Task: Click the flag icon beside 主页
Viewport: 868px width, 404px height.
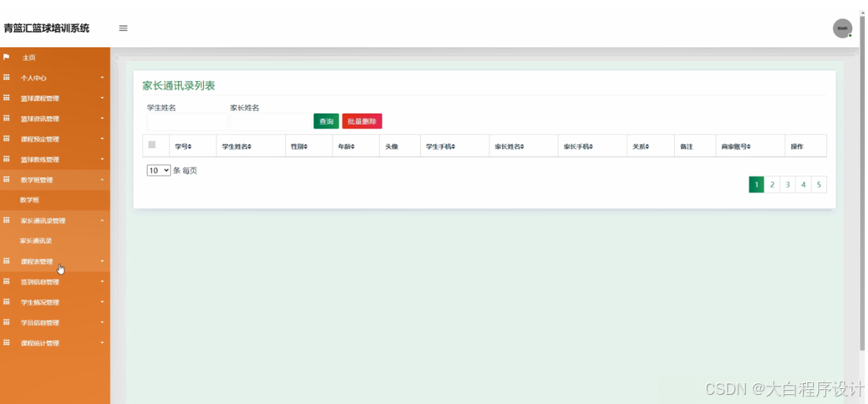Action: click(7, 57)
